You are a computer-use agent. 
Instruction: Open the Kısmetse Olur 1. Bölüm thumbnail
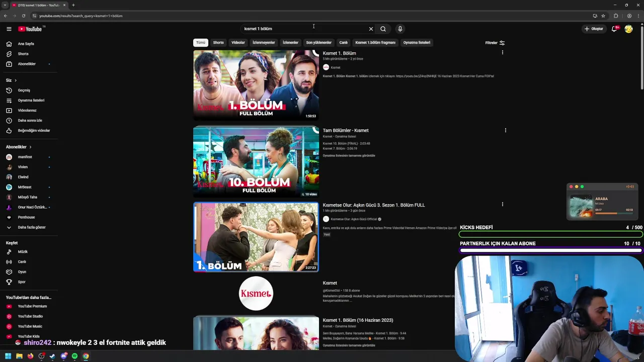(x=256, y=237)
